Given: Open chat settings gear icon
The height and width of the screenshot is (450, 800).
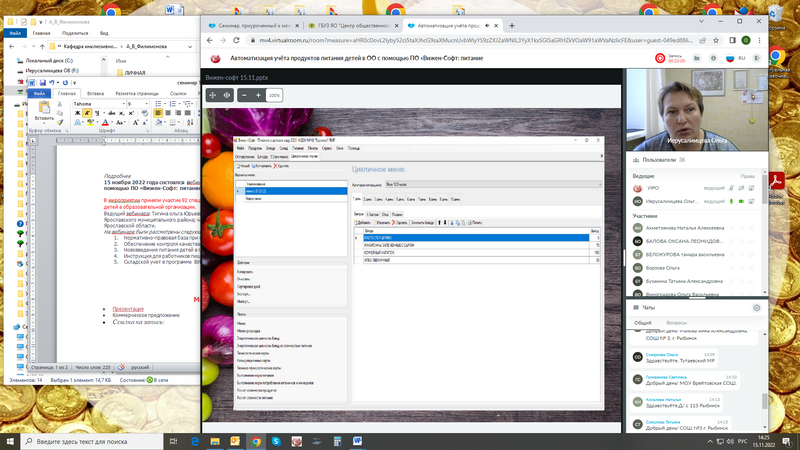Looking at the screenshot, I should point(757,308).
